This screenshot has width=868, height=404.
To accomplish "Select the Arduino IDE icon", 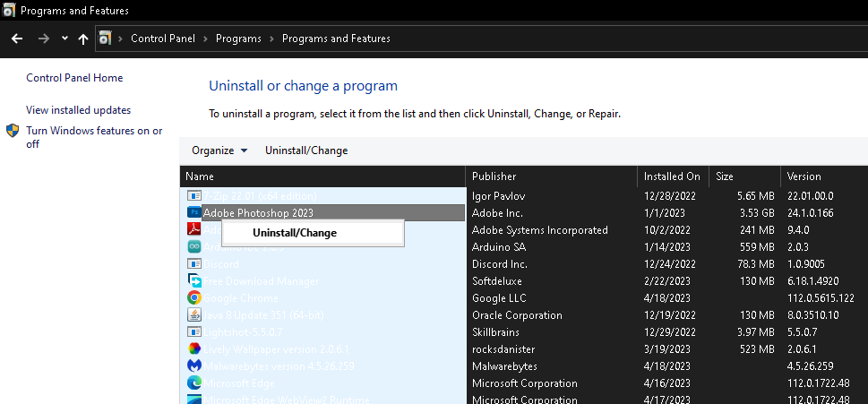I will (193, 247).
